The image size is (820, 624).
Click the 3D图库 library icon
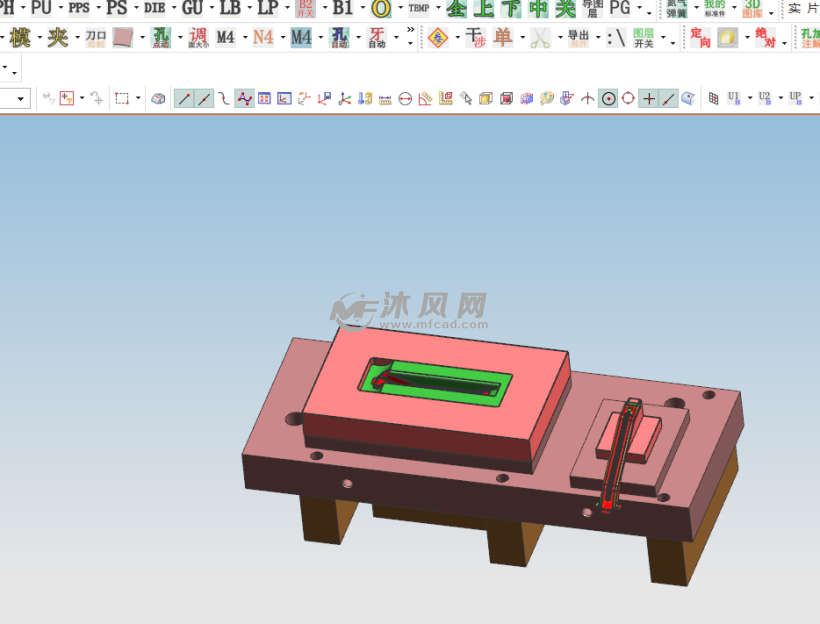[x=752, y=9]
